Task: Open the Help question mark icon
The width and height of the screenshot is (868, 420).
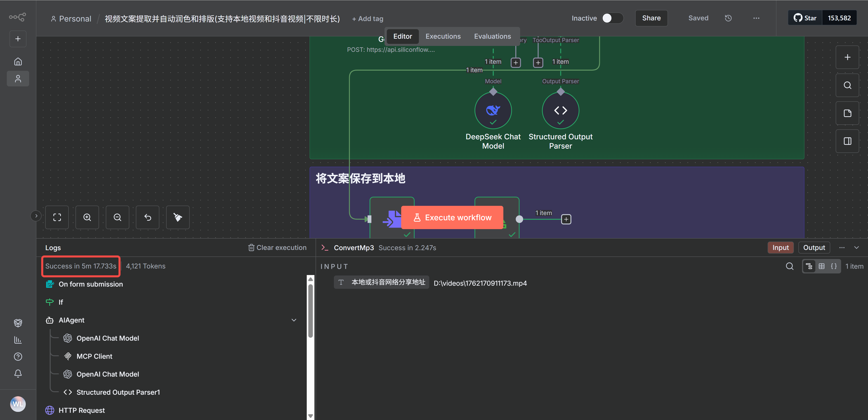Action: pos(18,357)
